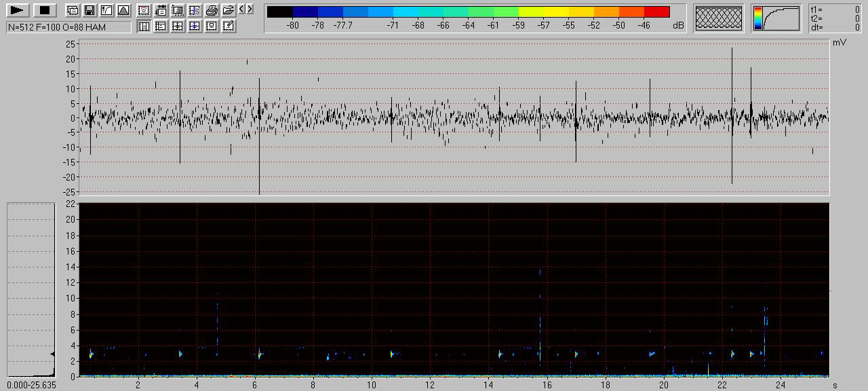The image size is (868, 391).
Task: Click the bell-curve window function icon
Action: click(123, 10)
